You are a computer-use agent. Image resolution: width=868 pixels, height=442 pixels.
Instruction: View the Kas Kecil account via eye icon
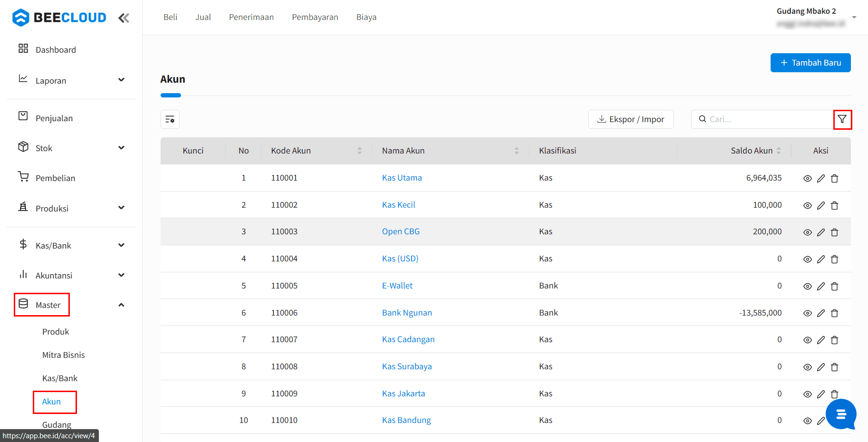(x=807, y=205)
